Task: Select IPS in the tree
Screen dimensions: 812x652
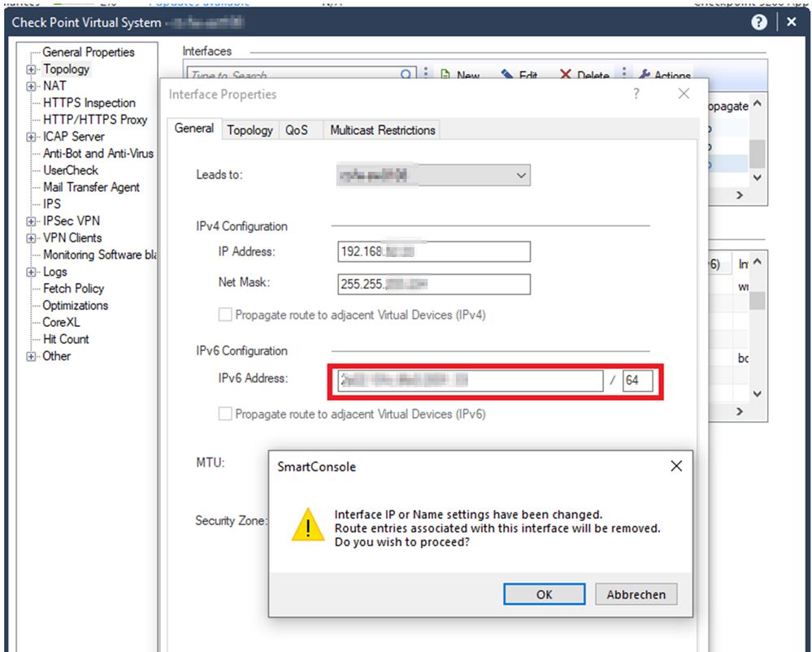Action: (52, 204)
